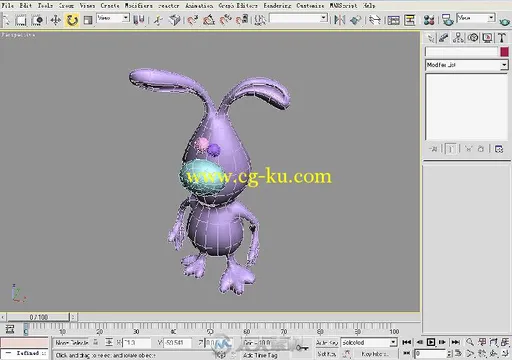The width and height of the screenshot is (512, 360).
Task: Click Go to End playback button
Action: [455, 342]
